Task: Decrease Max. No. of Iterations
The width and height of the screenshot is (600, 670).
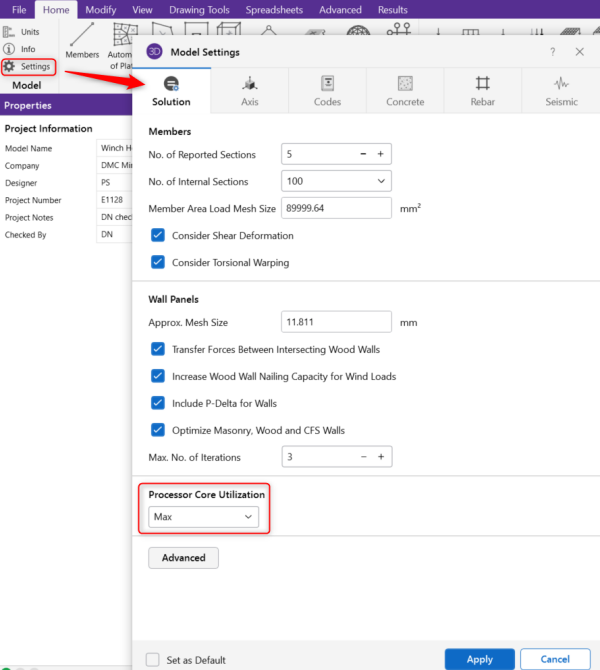Action: click(364, 457)
